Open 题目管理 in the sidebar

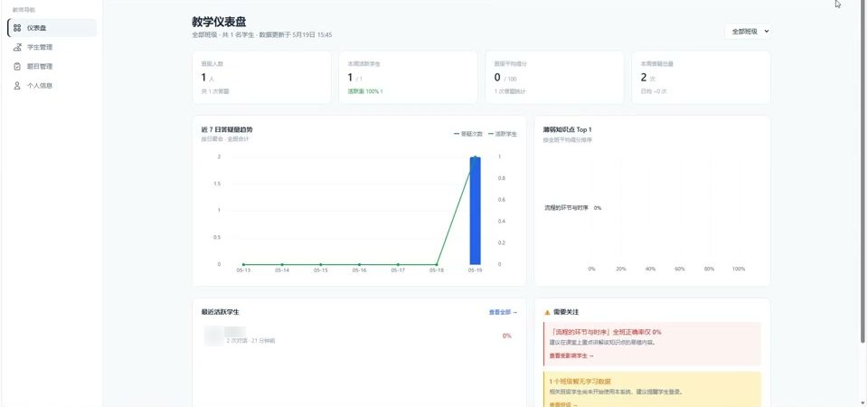click(52, 66)
